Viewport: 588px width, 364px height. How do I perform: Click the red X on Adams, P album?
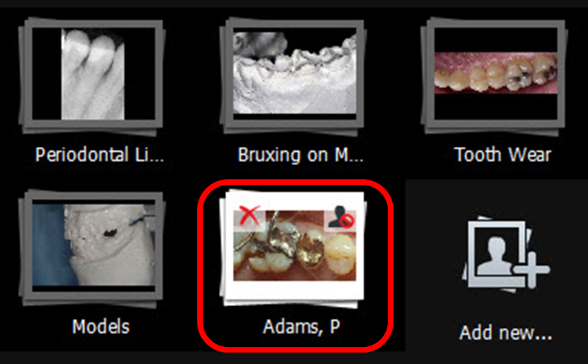(250, 215)
